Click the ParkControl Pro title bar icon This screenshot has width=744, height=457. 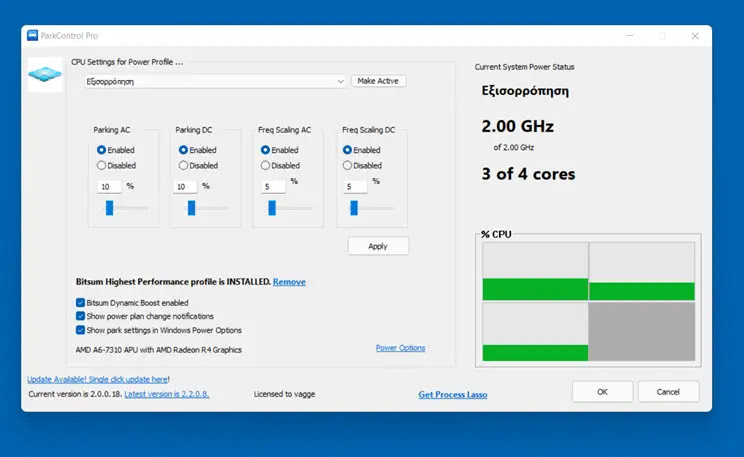point(32,36)
